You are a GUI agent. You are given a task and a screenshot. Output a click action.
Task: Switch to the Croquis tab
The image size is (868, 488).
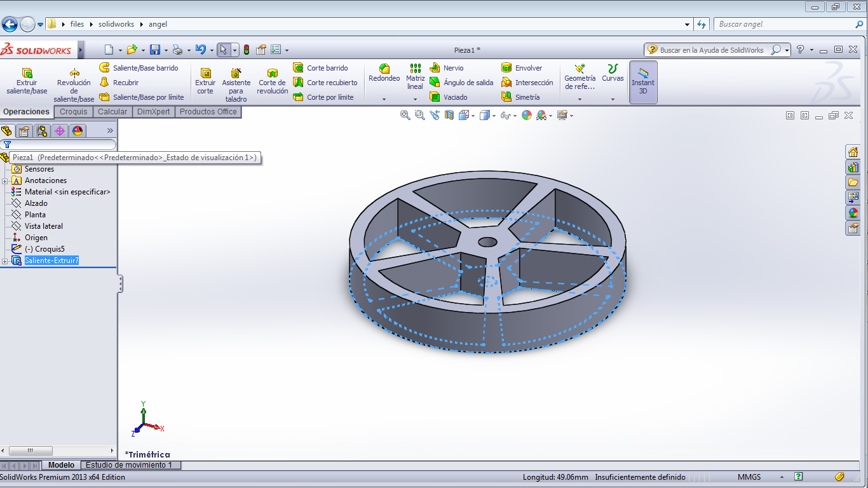click(x=74, y=112)
